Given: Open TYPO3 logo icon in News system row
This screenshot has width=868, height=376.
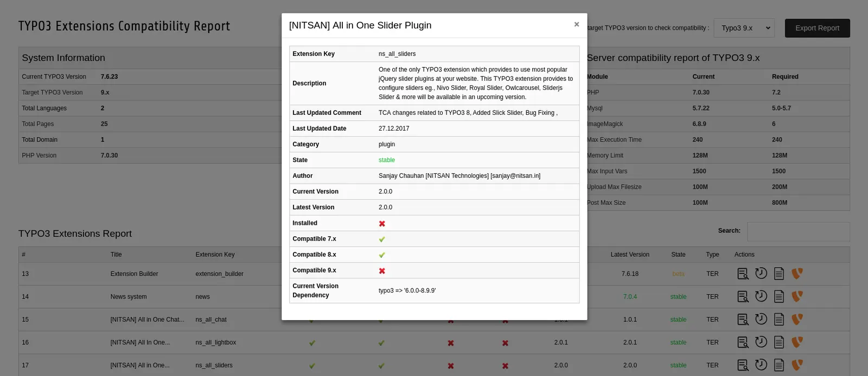Looking at the screenshot, I should (x=797, y=296).
